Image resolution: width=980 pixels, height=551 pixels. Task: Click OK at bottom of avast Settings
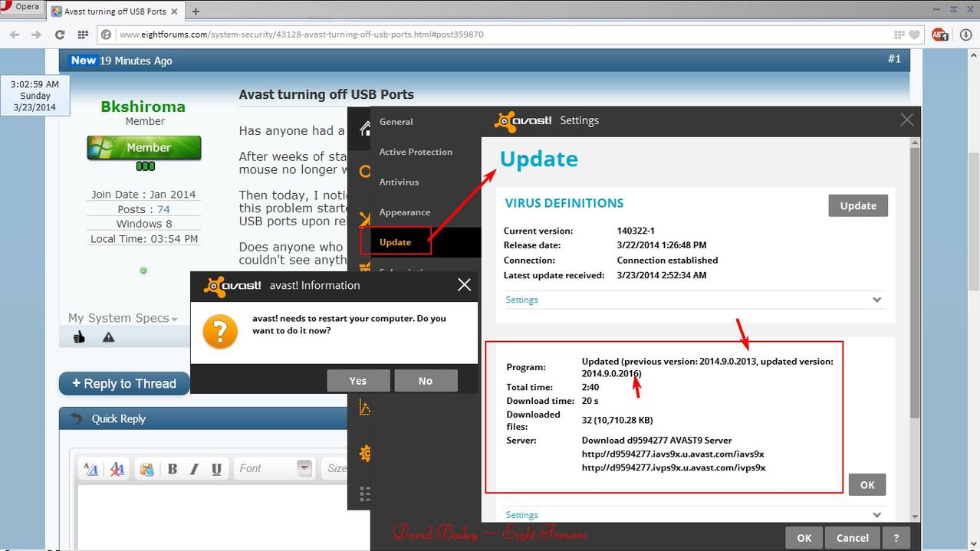pos(804,538)
